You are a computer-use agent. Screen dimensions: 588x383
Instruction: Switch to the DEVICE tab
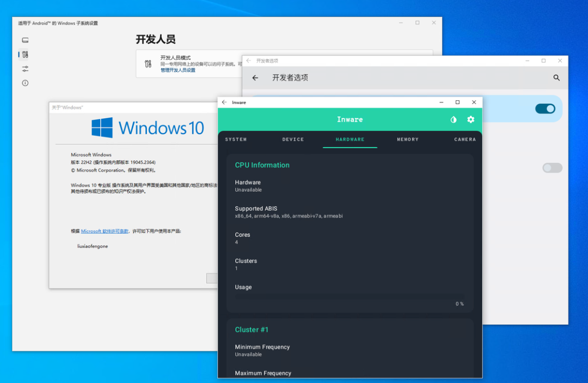(x=293, y=139)
